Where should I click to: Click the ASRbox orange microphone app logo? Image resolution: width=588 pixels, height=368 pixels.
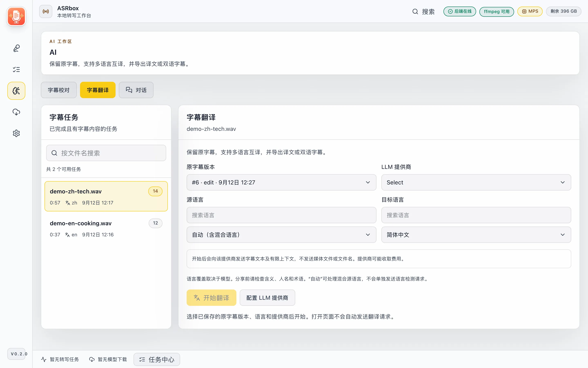[16, 16]
